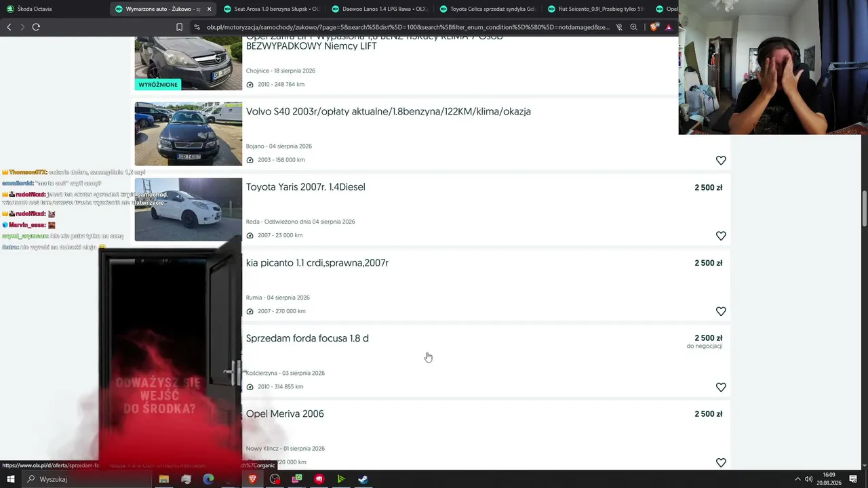Add the kia picanto listing to favorites

click(x=721, y=311)
